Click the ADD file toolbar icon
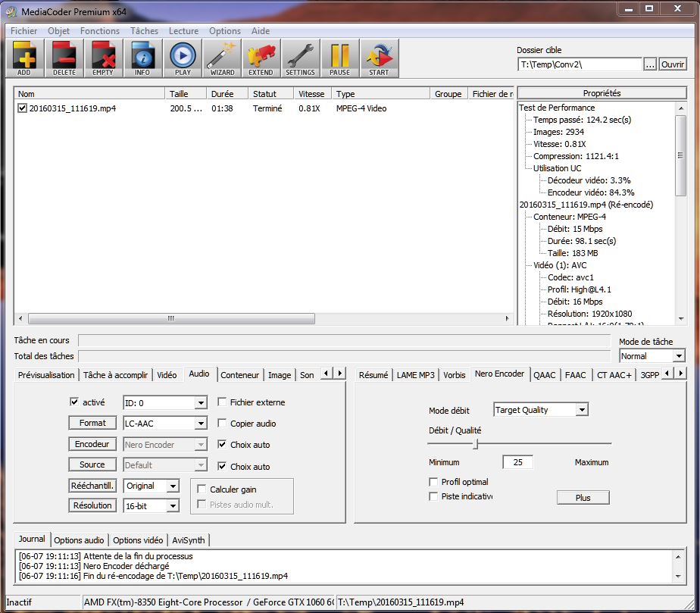 (x=24, y=58)
